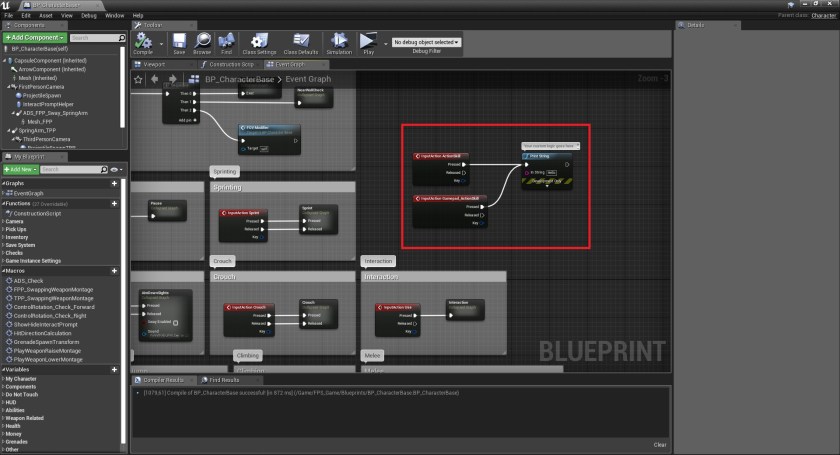Open the Add New dropdown in My Blueprint

(20, 169)
